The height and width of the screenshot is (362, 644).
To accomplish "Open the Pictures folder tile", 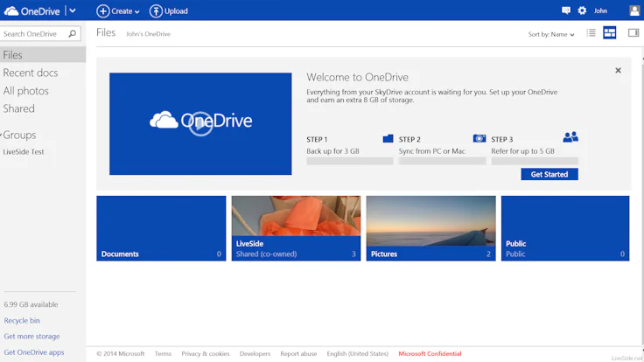I will tap(430, 228).
